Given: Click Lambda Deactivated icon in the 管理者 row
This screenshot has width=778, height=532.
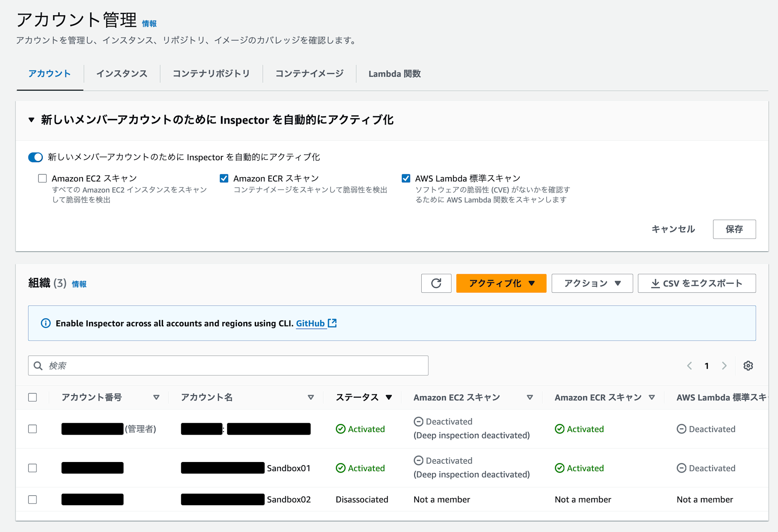Looking at the screenshot, I should 682,429.
